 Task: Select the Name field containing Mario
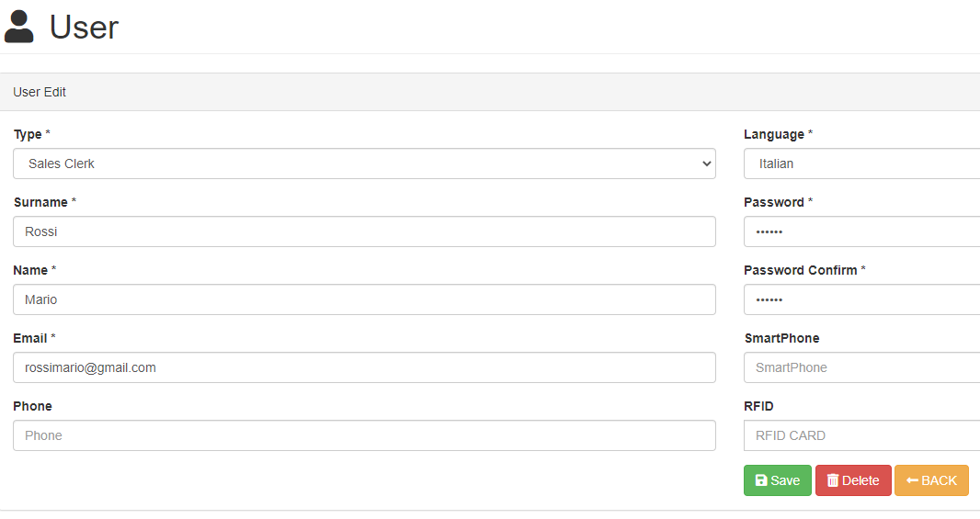[x=364, y=299]
